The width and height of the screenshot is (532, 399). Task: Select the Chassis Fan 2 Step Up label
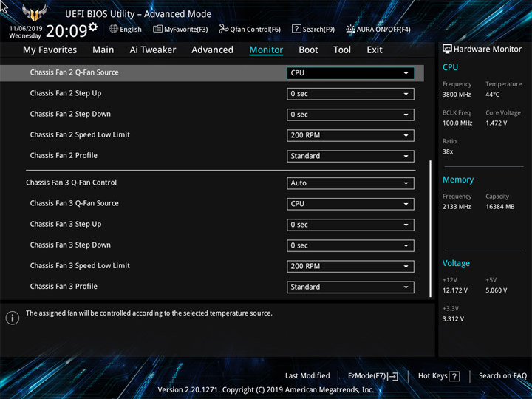[x=66, y=93]
